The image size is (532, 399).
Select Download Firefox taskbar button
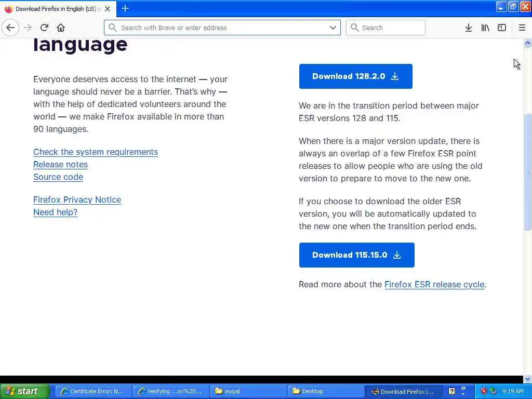(403, 391)
